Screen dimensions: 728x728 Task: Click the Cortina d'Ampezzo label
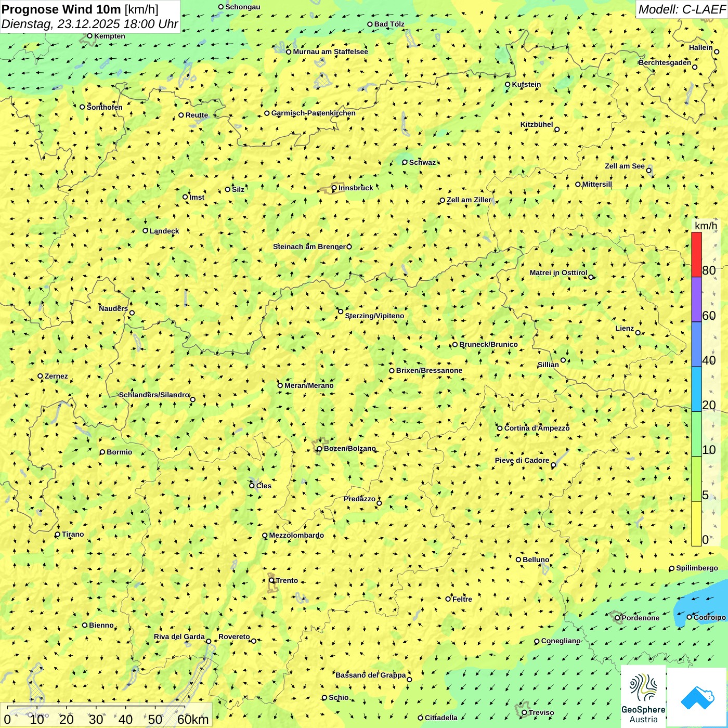tap(537, 428)
